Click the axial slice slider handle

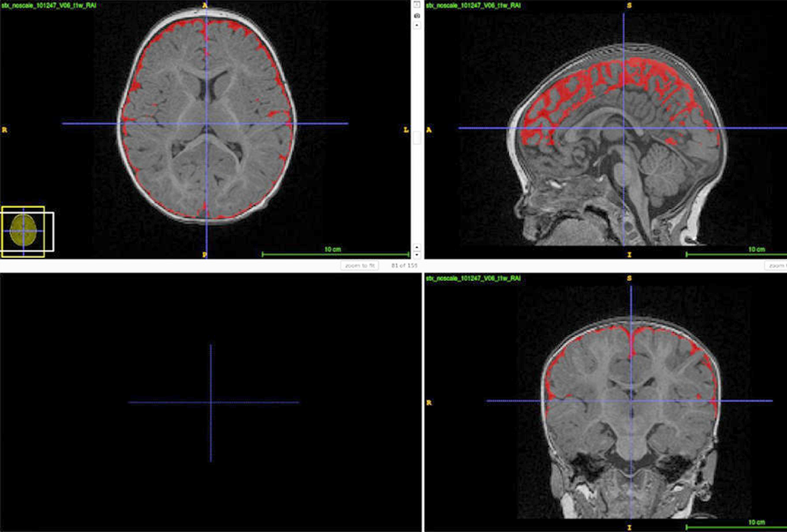click(416, 138)
